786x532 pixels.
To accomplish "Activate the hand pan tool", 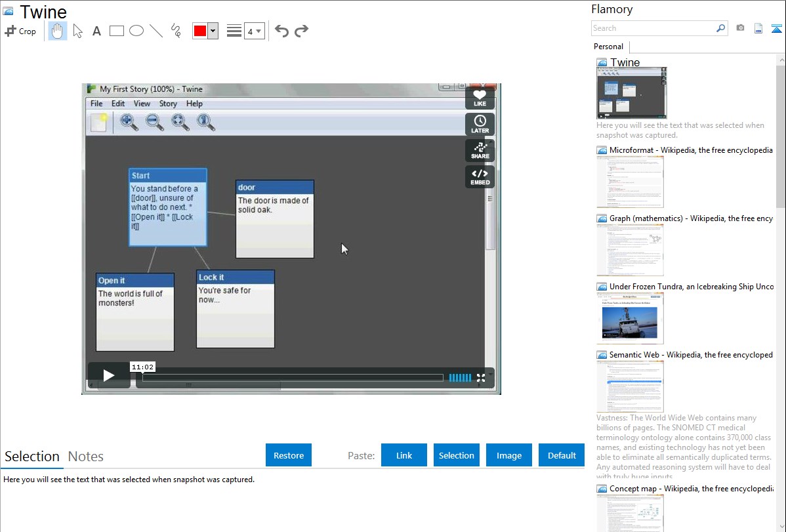I will click(58, 31).
